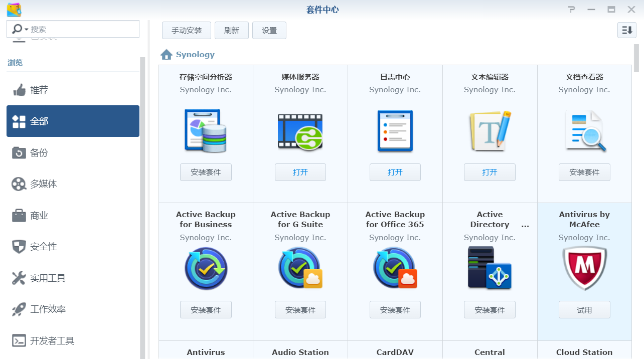Open the Developer Tools (开发者工具) category
Viewport: 644px width, 359px height.
73,341
